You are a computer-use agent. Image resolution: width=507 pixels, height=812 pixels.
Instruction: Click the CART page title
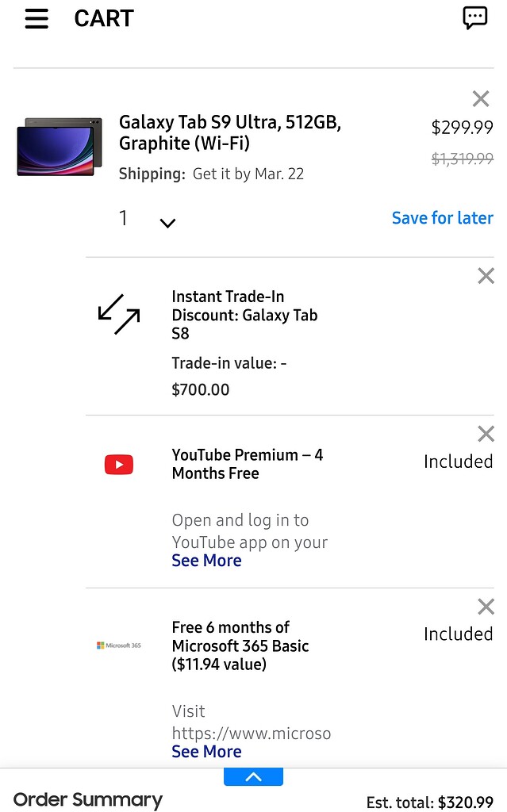pyautogui.click(x=103, y=18)
